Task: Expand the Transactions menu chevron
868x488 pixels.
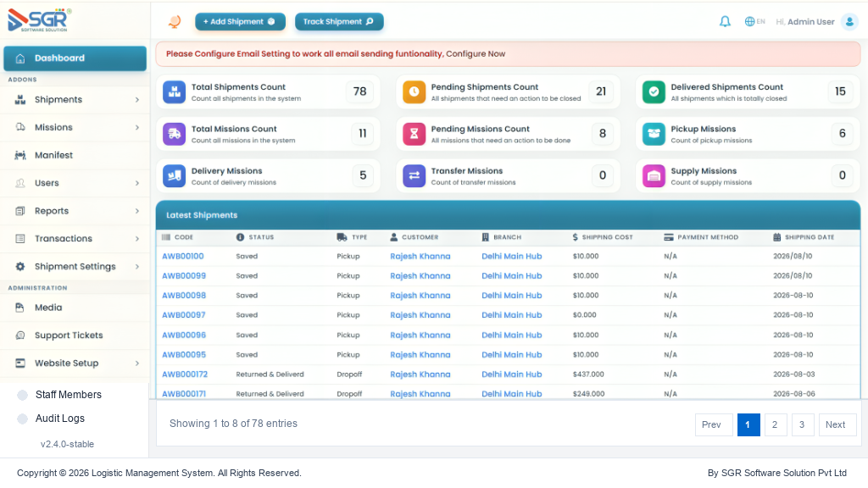Action: click(x=136, y=238)
